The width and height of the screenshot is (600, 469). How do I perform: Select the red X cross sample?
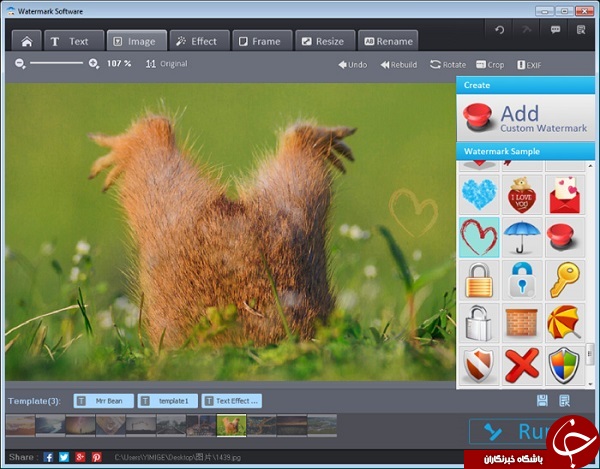click(522, 366)
